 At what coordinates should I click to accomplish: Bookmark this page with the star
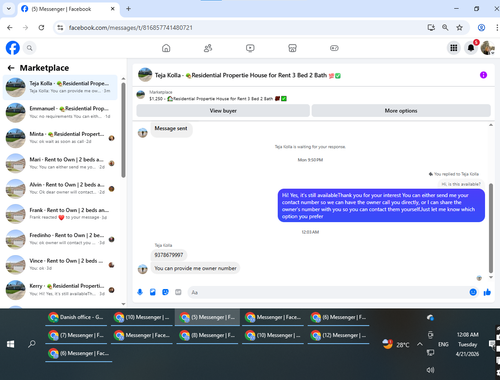[460, 28]
